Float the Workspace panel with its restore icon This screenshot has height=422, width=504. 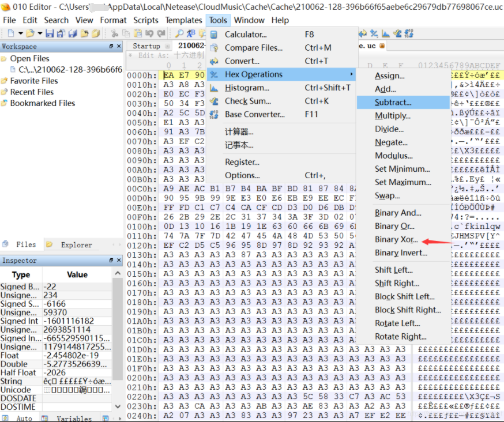(111, 46)
